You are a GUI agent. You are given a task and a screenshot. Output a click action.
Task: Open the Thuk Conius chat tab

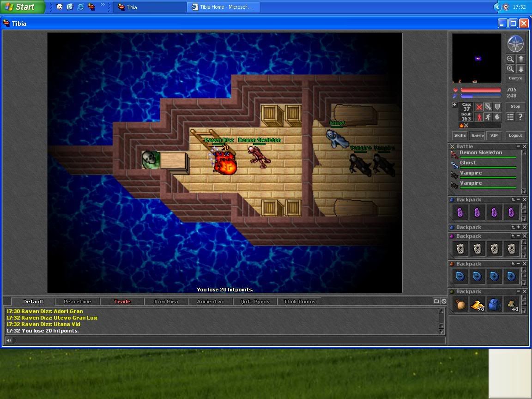(300, 301)
